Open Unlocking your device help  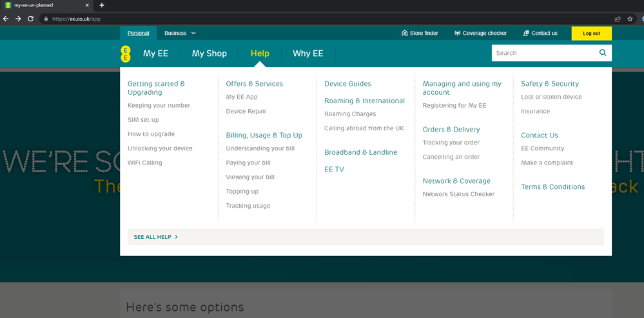pyautogui.click(x=160, y=148)
